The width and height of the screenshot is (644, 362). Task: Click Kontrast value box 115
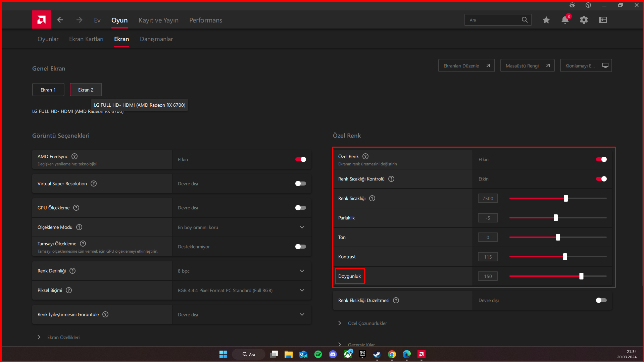(x=488, y=257)
